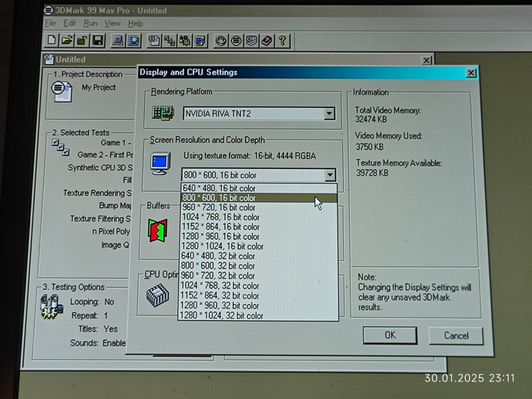Select 1024 * 768, 16 bit color
Image resolution: width=532 pixels, height=399 pixels.
click(259, 217)
